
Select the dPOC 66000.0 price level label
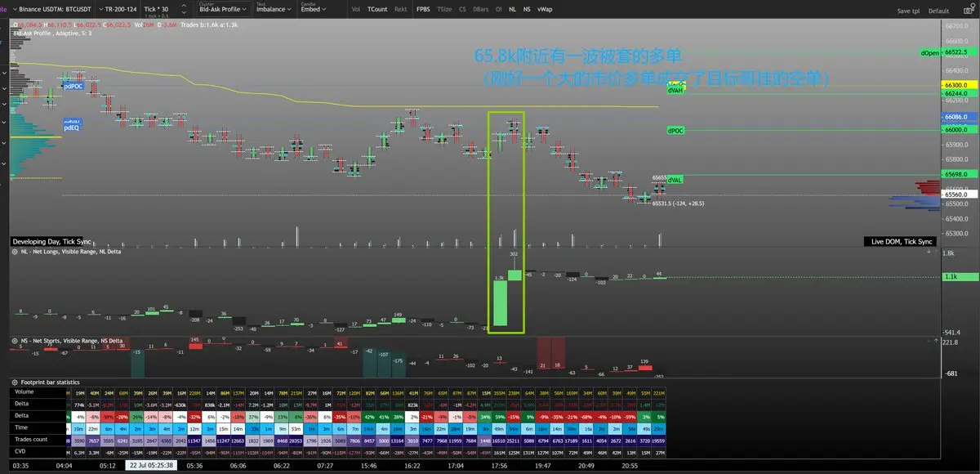[x=676, y=130]
